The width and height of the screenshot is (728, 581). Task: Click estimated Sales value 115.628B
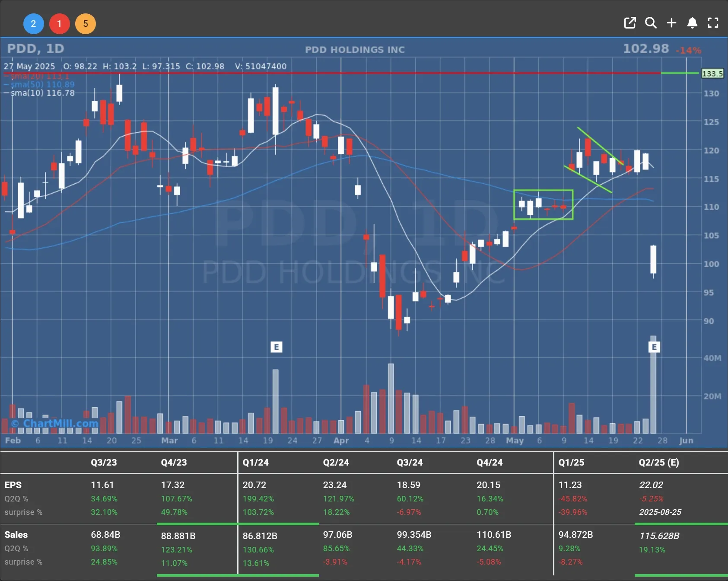(x=659, y=536)
